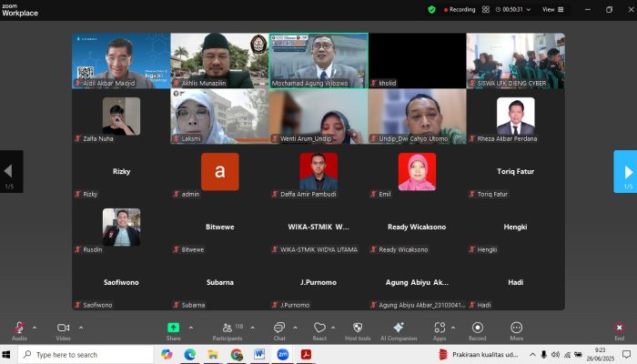The height and width of the screenshot is (364, 637).
Task: Open Zoom icon in taskbar
Action: tap(283, 355)
